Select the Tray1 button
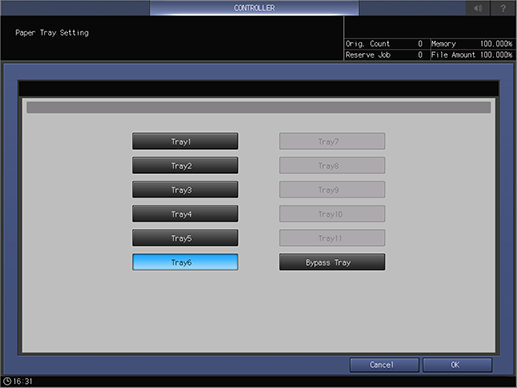 [185, 141]
